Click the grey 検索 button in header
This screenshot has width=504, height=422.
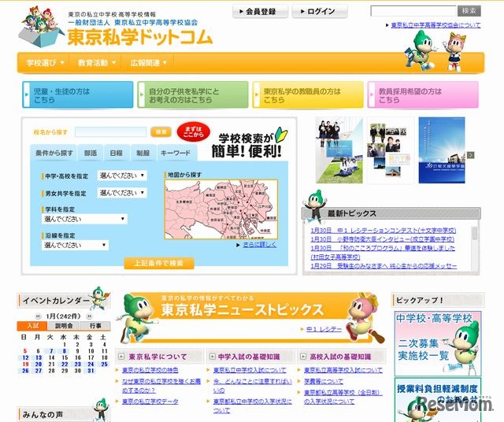click(469, 11)
